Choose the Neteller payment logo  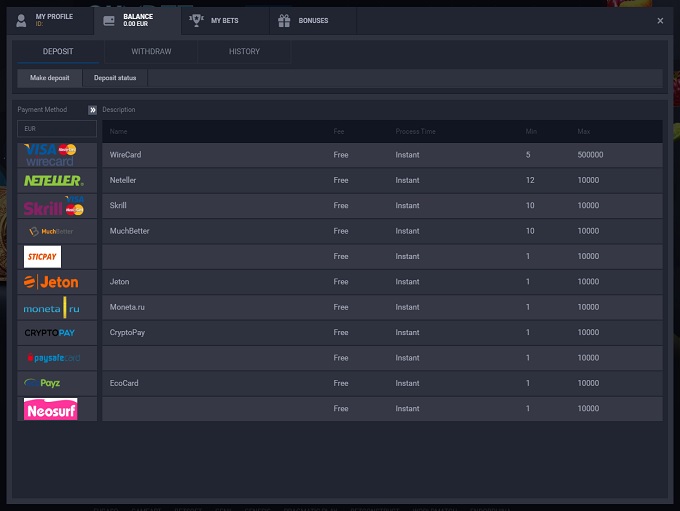(x=54, y=181)
